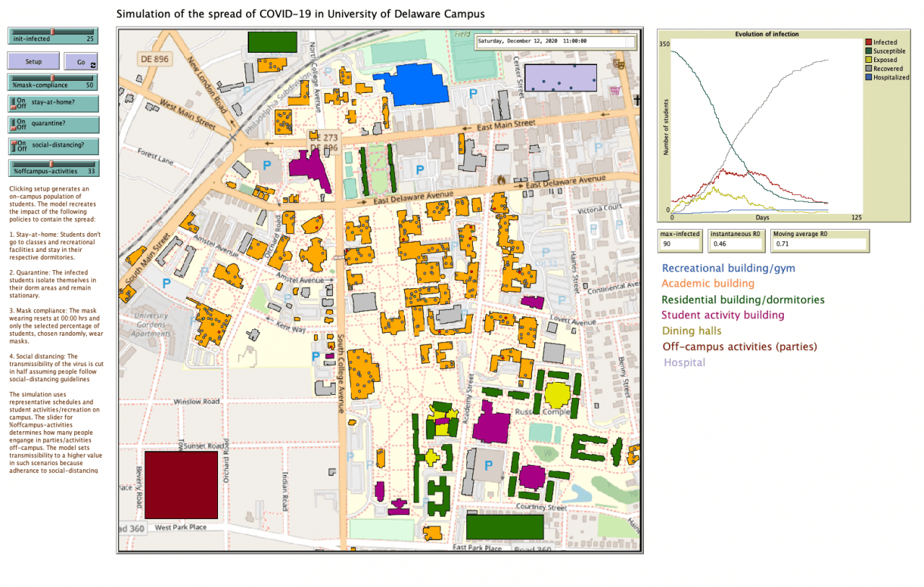
Task: Click the parking P above University Gardens Apartments
Action: pyautogui.click(x=165, y=284)
